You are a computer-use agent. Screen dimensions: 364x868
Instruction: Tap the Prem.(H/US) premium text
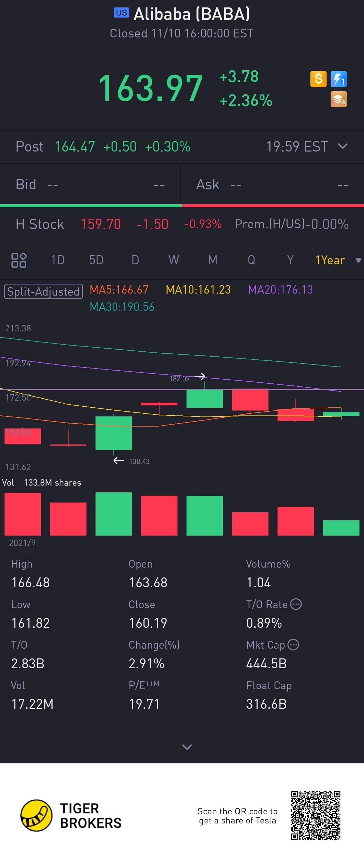(292, 224)
